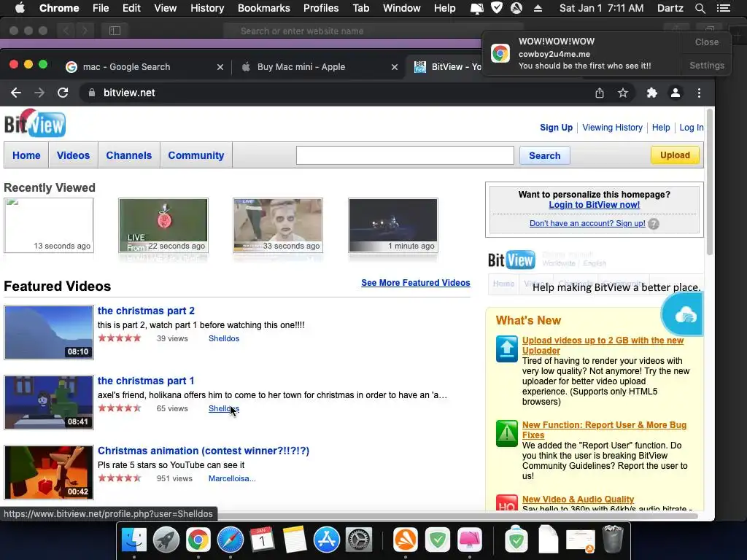Bookmark this page with the star icon
Image resolution: width=747 pixels, height=560 pixels.
(623, 93)
